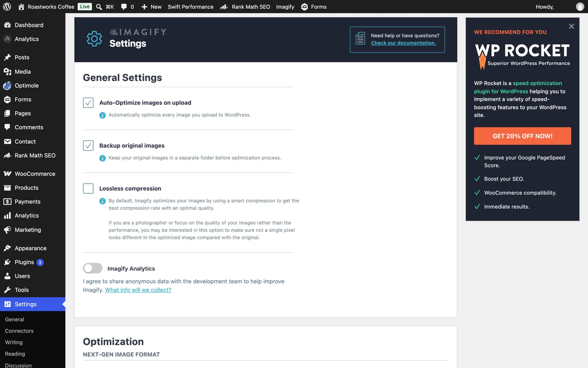Click GET 20% OFF NOW button
The width and height of the screenshot is (588, 368).
(523, 136)
